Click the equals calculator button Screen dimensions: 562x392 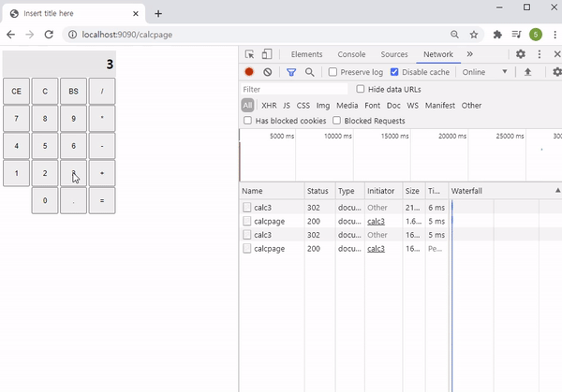[102, 200]
